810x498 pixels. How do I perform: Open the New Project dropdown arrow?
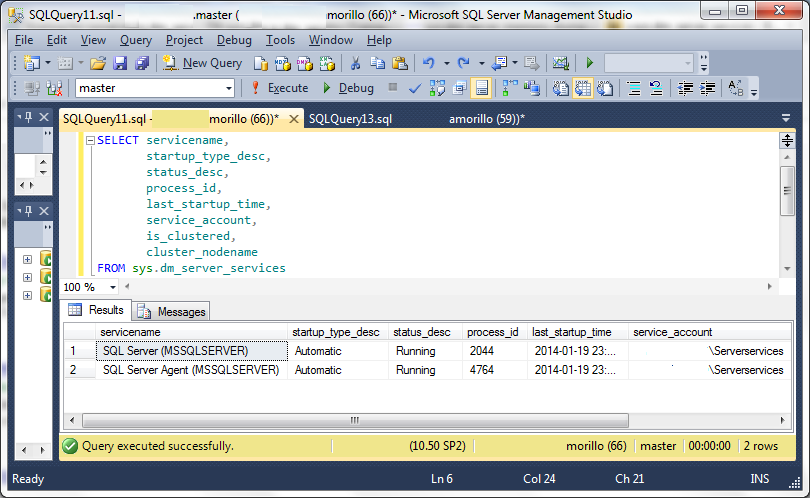pos(48,63)
